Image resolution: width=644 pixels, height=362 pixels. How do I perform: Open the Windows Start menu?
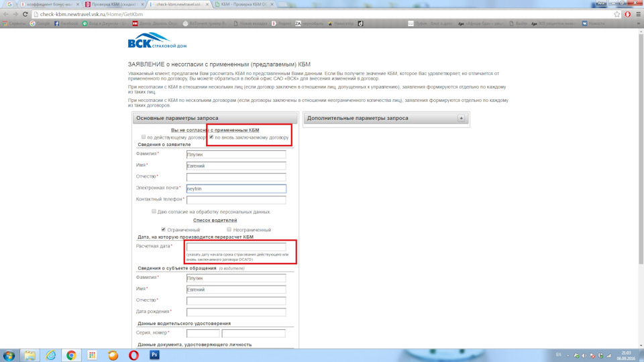point(9,355)
